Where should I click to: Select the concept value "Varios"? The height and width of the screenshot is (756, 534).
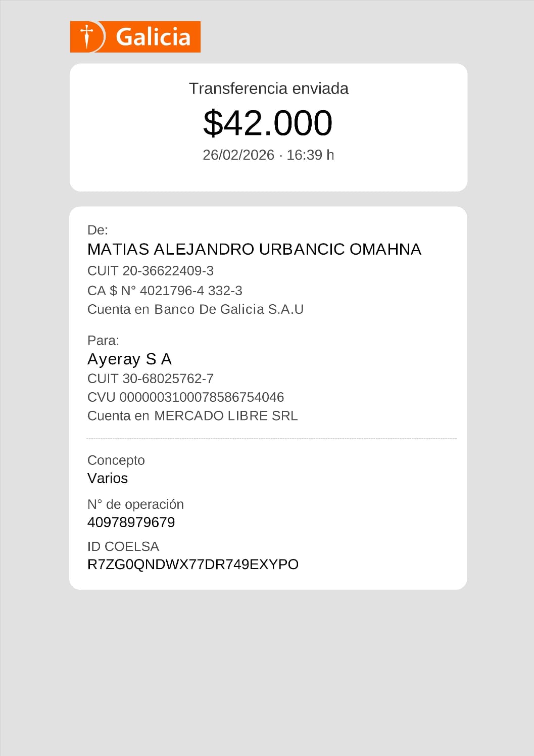[x=108, y=478]
